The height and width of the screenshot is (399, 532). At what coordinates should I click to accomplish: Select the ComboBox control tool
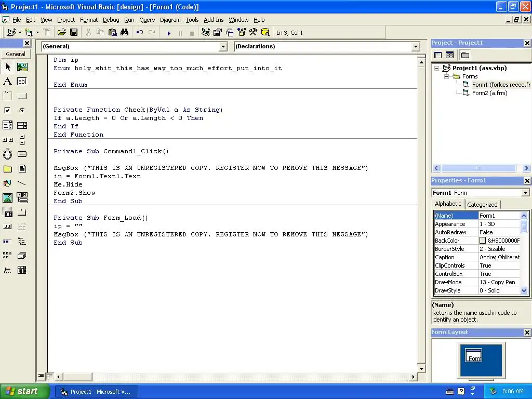click(x=7, y=125)
